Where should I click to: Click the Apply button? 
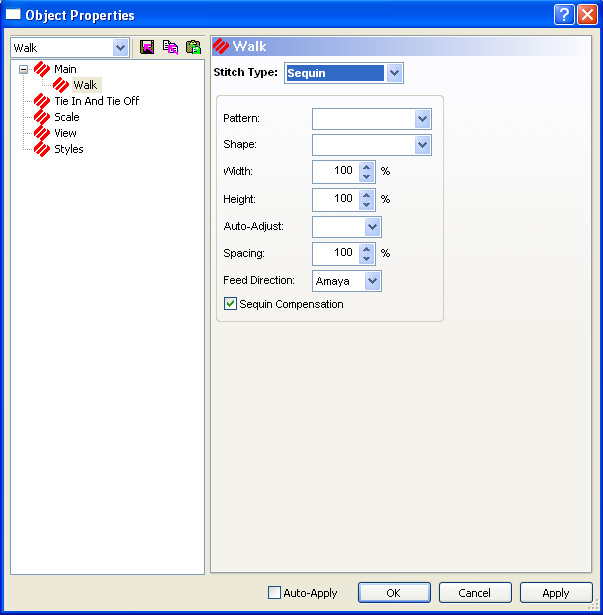coord(556,593)
